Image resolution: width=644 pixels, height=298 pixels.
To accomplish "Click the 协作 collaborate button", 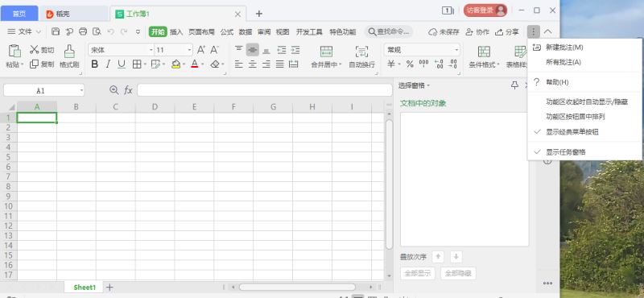I will pos(477,31).
